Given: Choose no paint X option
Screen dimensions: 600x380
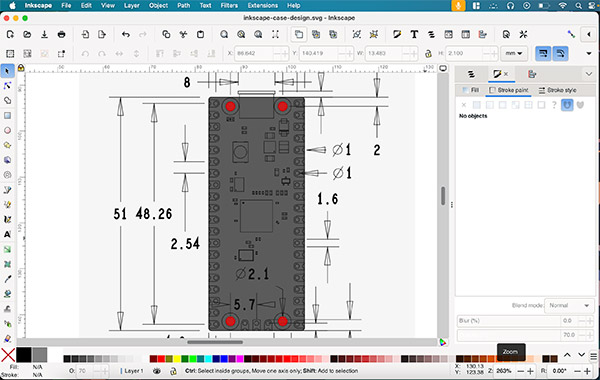Looking at the screenshot, I should point(464,105).
